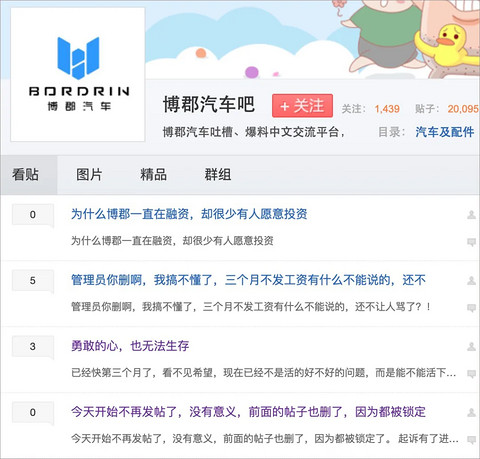The image size is (480, 459).
Task: Open post 为什么博郡一直在融资
Action: point(189,214)
